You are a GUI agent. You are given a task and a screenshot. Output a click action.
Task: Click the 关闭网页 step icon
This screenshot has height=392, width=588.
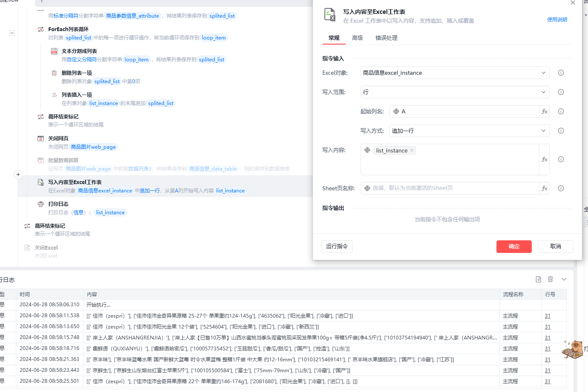tap(41, 139)
